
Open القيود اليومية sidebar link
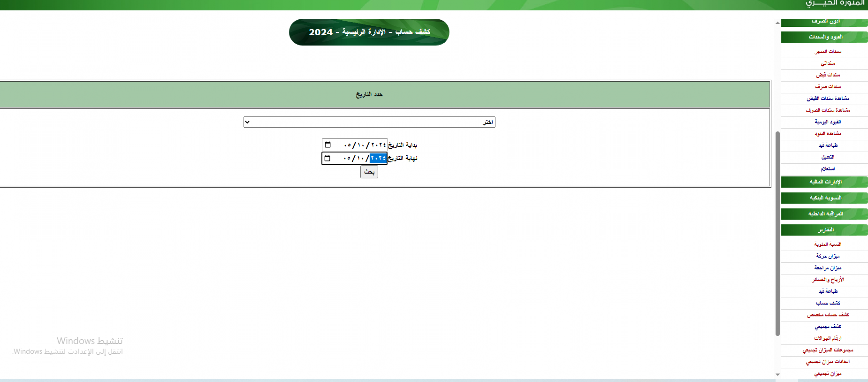click(828, 122)
